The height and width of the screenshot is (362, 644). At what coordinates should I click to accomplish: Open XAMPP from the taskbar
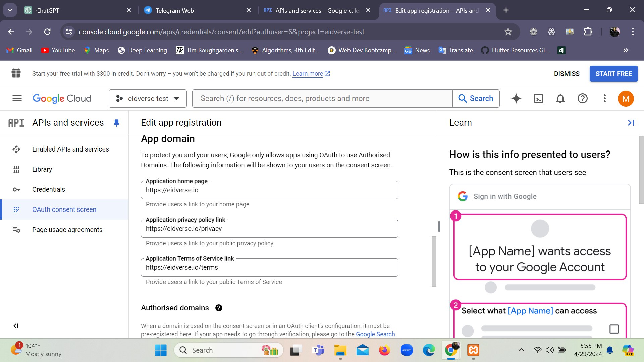coord(473,350)
